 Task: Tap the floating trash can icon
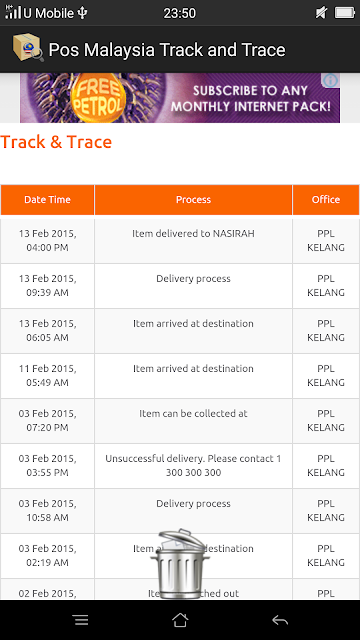[x=180, y=564]
